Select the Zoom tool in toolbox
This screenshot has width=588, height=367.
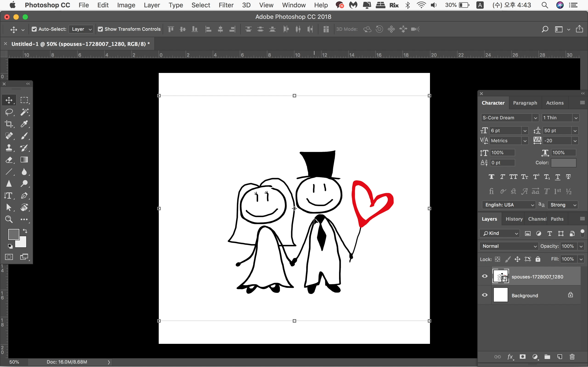coord(9,219)
